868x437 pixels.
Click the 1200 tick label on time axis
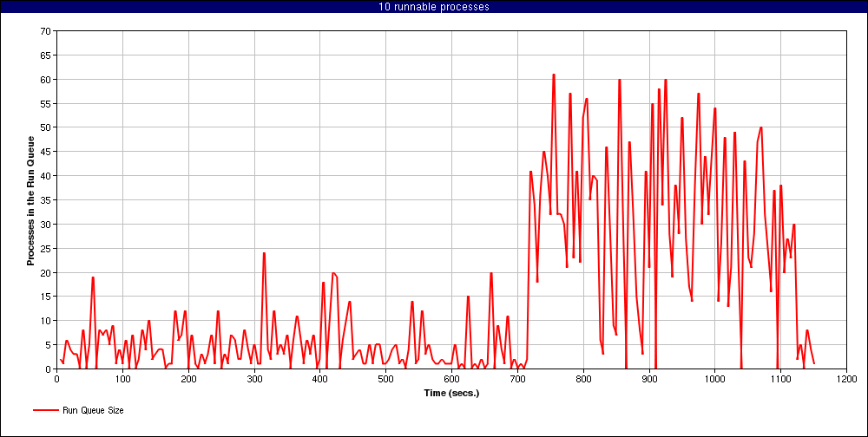[x=846, y=379]
